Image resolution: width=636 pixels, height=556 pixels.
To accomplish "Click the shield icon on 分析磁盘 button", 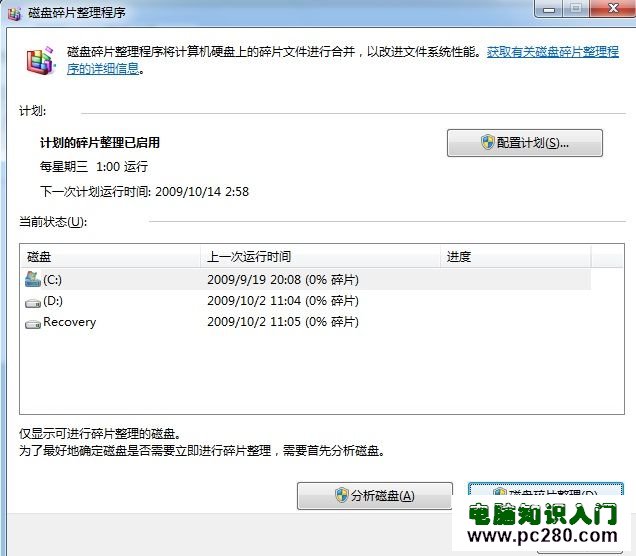I will (x=341, y=496).
